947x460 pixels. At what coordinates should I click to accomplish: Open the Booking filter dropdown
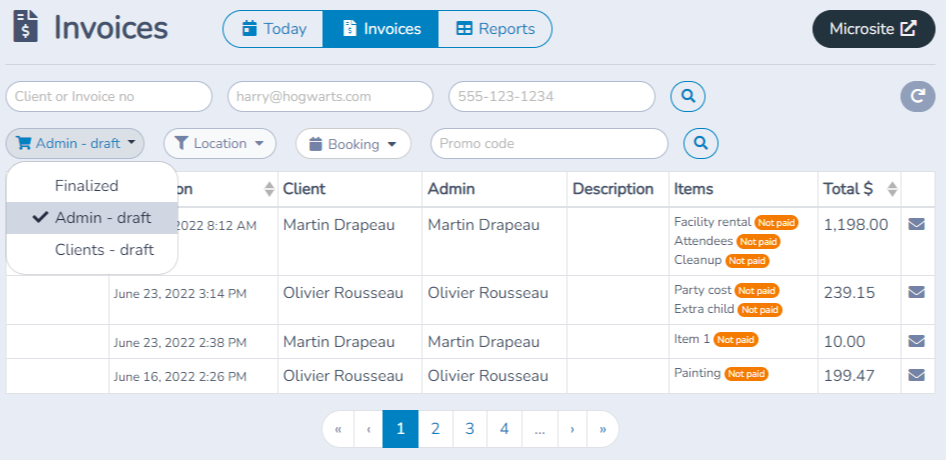pos(353,144)
